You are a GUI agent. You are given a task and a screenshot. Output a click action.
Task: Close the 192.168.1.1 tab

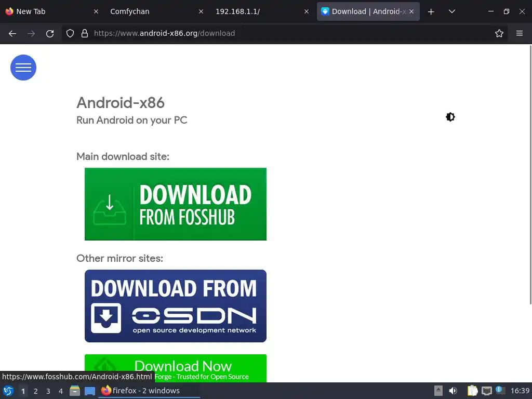(x=307, y=11)
